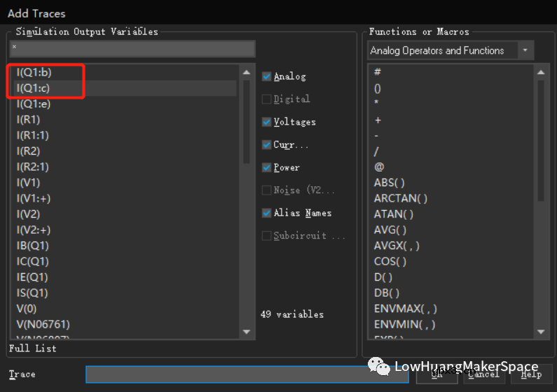Disable the Alias Names checkbox
This screenshot has width=557, height=392.
click(267, 213)
